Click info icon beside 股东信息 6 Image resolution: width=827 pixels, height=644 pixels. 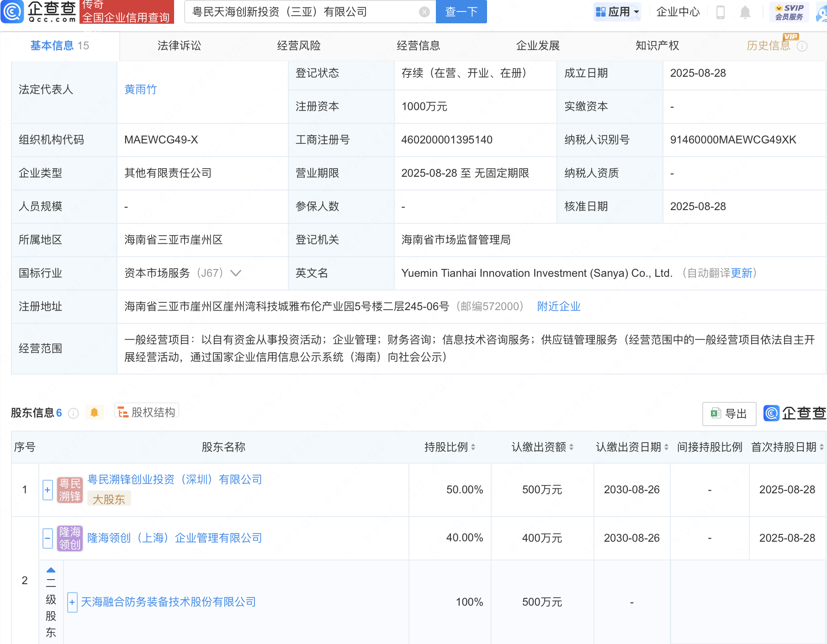tap(73, 413)
